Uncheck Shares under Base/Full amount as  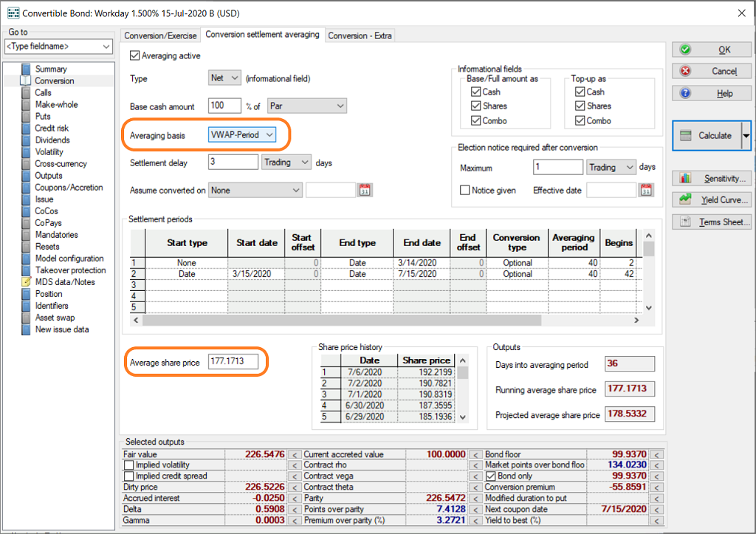click(x=476, y=106)
